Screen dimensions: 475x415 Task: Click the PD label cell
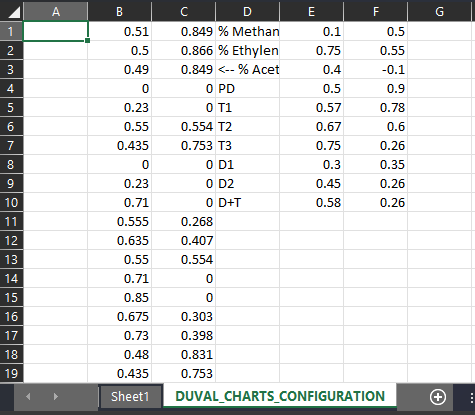tap(248, 88)
